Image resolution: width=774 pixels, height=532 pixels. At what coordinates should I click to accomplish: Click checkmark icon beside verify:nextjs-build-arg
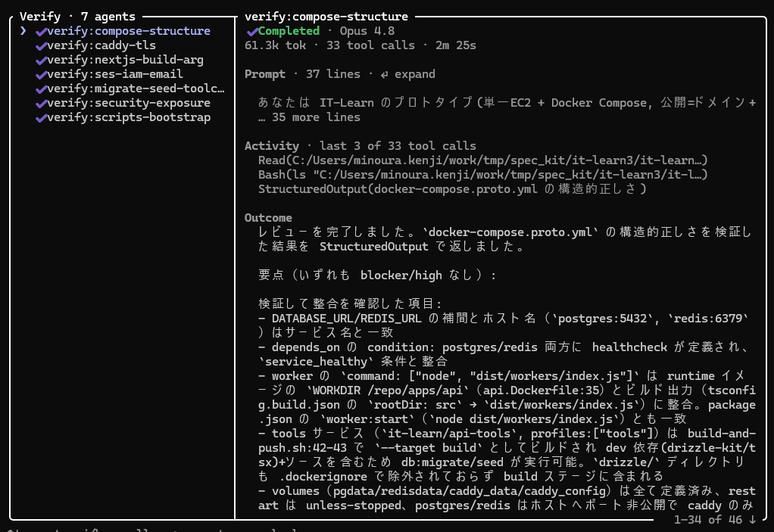(41, 60)
